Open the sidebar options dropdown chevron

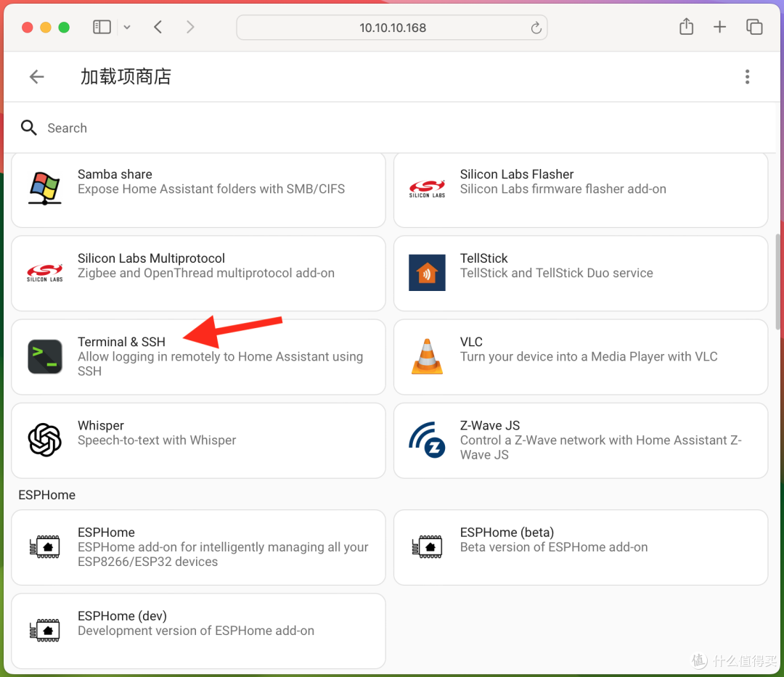[127, 28]
